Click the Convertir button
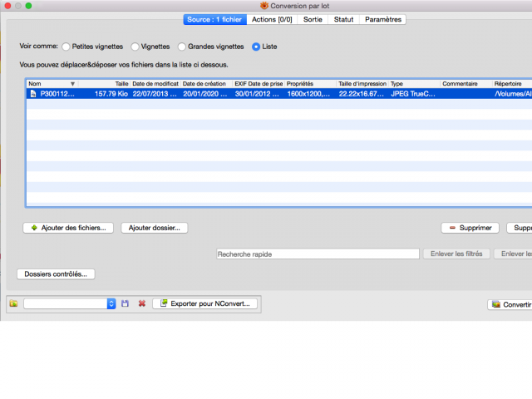The height and width of the screenshot is (399, 532). click(x=510, y=304)
